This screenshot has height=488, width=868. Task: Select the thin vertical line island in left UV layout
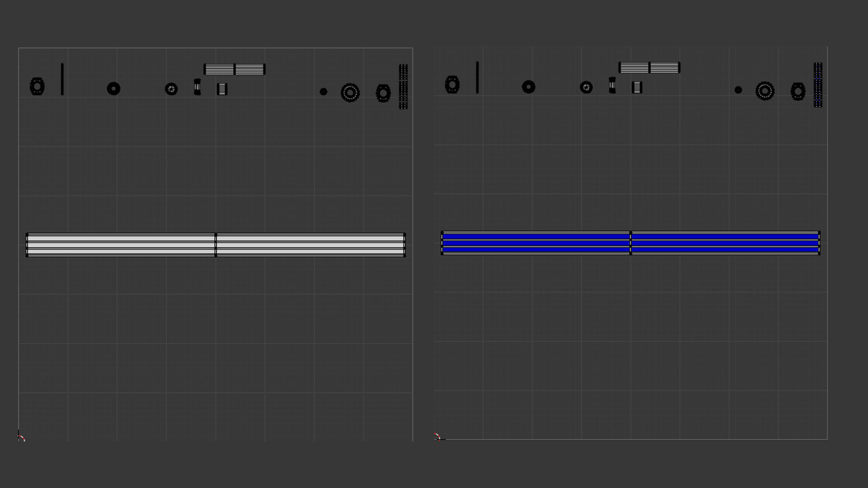pos(62,80)
